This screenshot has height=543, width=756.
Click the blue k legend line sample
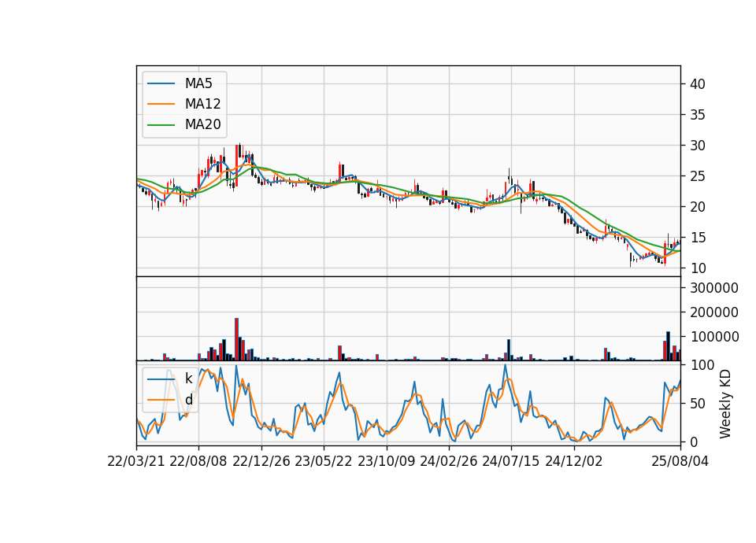click(161, 379)
